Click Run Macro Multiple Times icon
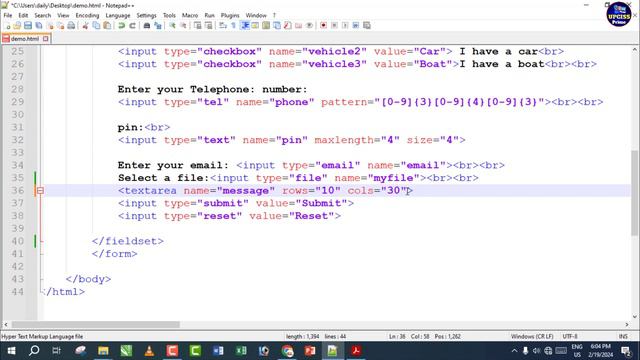The image size is (640, 360). tap(356, 25)
